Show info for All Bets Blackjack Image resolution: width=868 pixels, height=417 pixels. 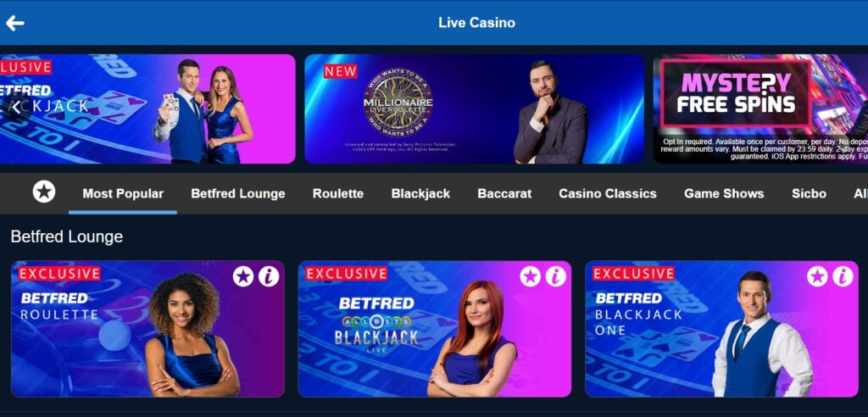[556, 275]
